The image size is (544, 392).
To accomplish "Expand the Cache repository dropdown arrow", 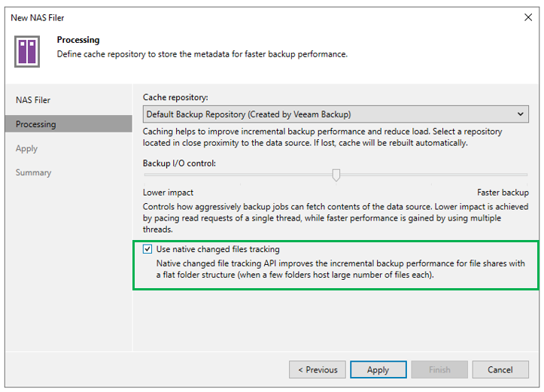I will click(521, 114).
